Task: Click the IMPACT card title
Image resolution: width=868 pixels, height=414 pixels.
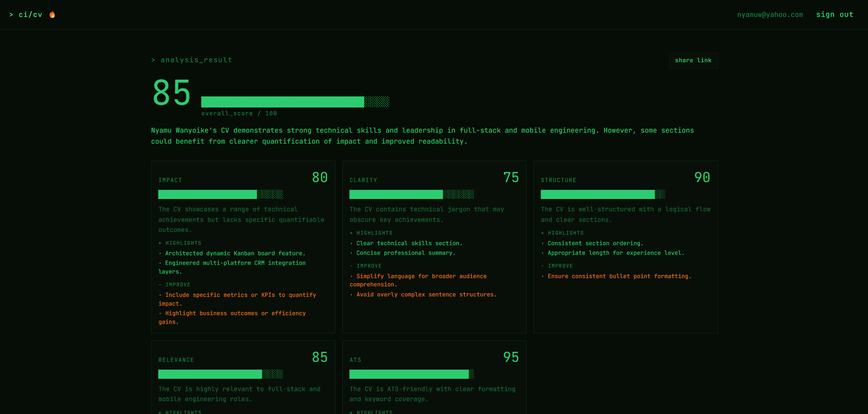Action: pyautogui.click(x=170, y=180)
